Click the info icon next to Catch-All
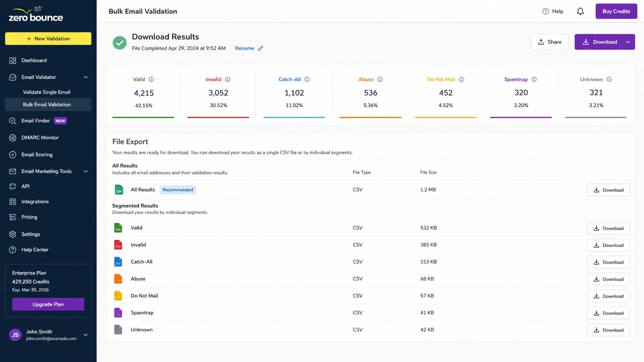 pyautogui.click(x=307, y=80)
